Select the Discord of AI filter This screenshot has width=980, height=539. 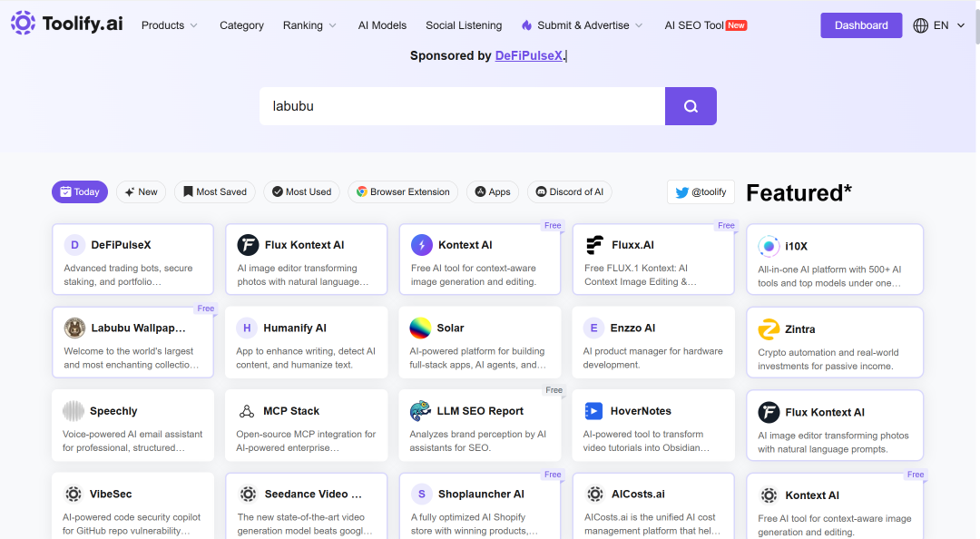[569, 192]
